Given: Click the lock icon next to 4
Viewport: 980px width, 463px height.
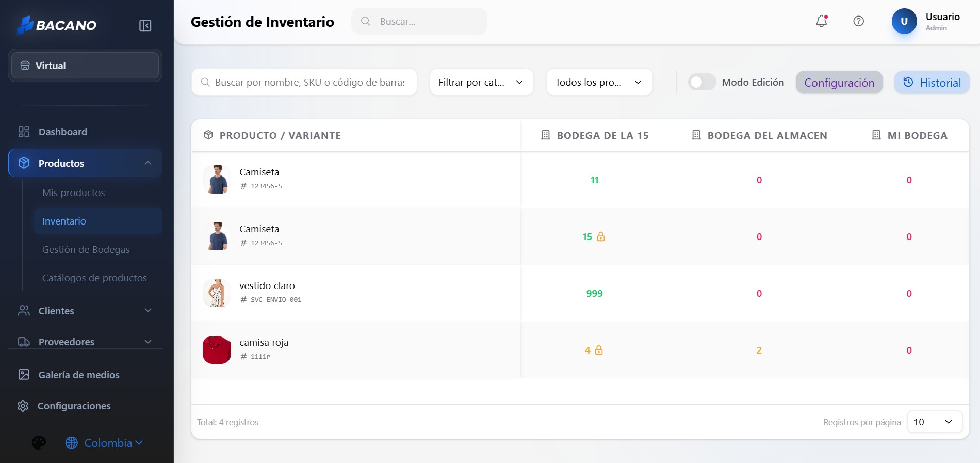Looking at the screenshot, I should coord(599,350).
